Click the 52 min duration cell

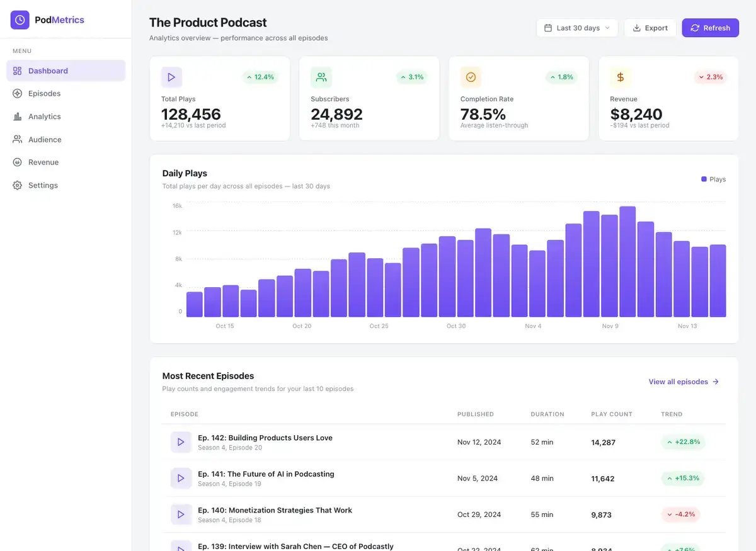coord(542,442)
